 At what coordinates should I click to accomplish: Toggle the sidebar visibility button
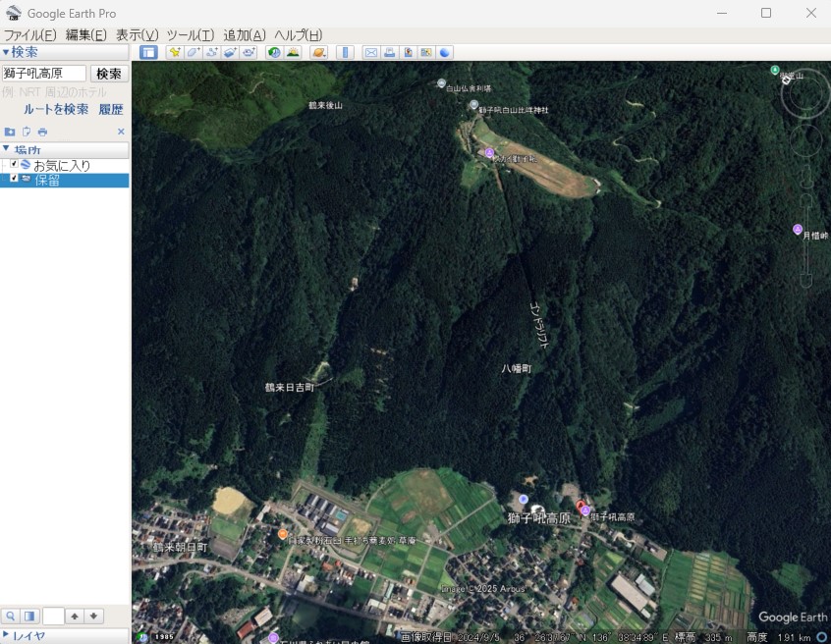coord(148,52)
